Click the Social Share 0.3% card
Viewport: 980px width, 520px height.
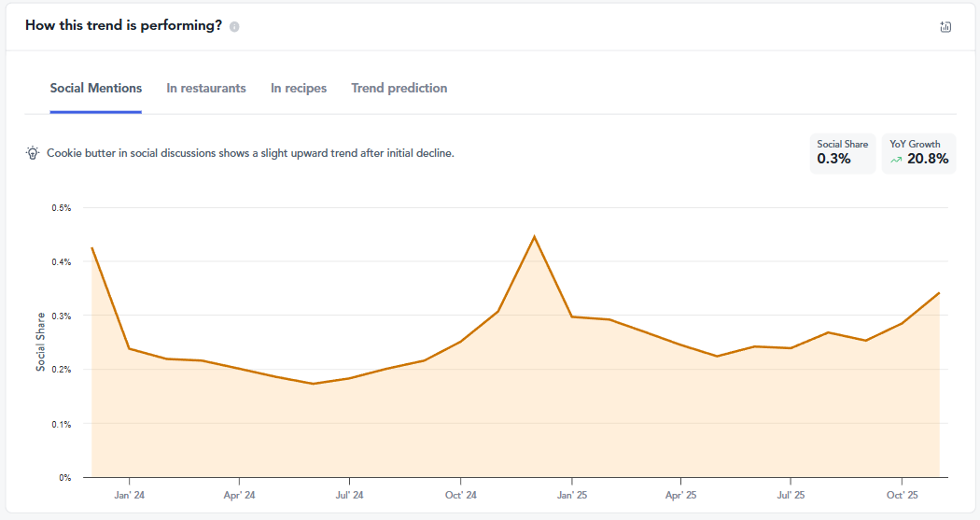(842, 153)
